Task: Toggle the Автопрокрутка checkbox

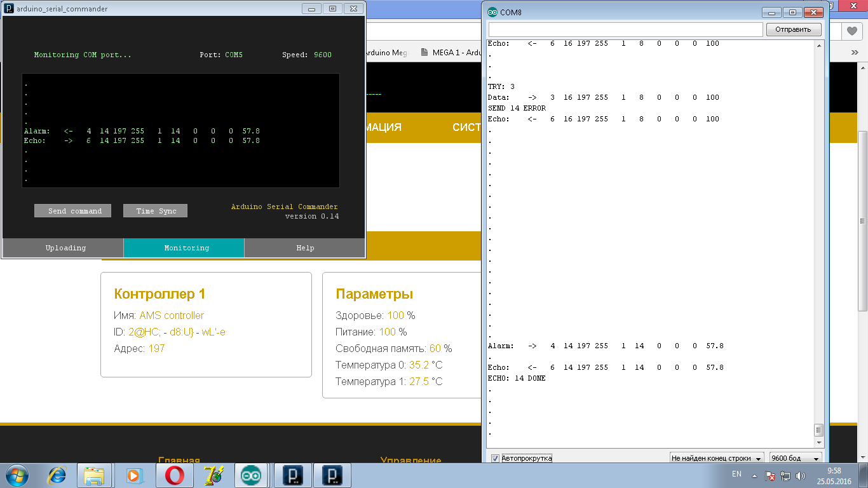Action: coord(495,458)
